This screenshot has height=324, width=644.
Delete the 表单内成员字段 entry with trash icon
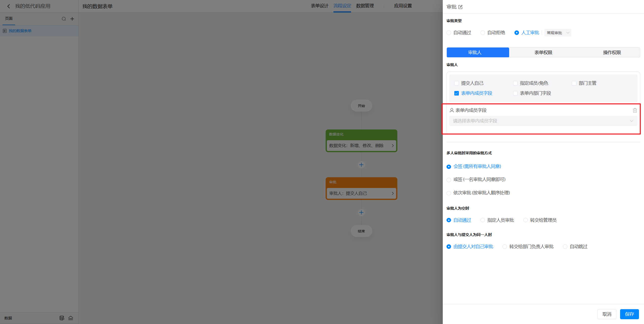(635, 110)
